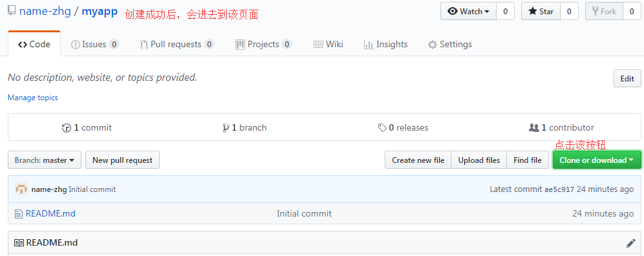Click the stargazers count next to Star
Image resolution: width=644 pixels, height=256 pixels.
[x=569, y=11]
